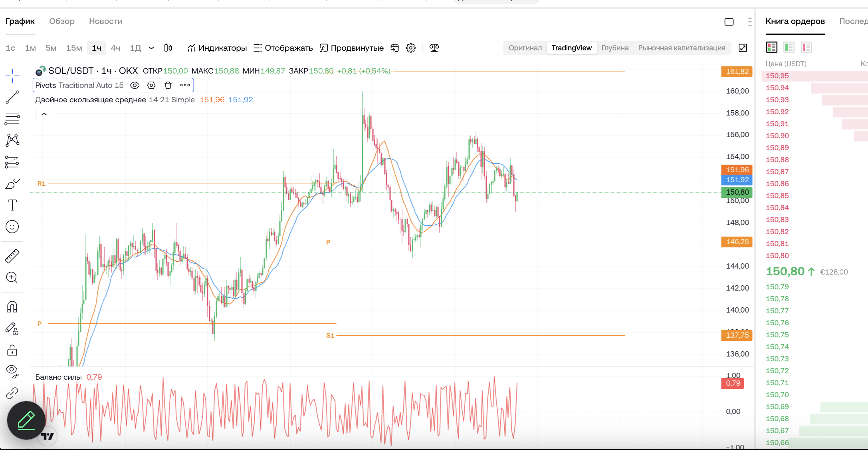Toggle magnet mode
This screenshot has height=450, width=868.
pyautogui.click(x=12, y=307)
